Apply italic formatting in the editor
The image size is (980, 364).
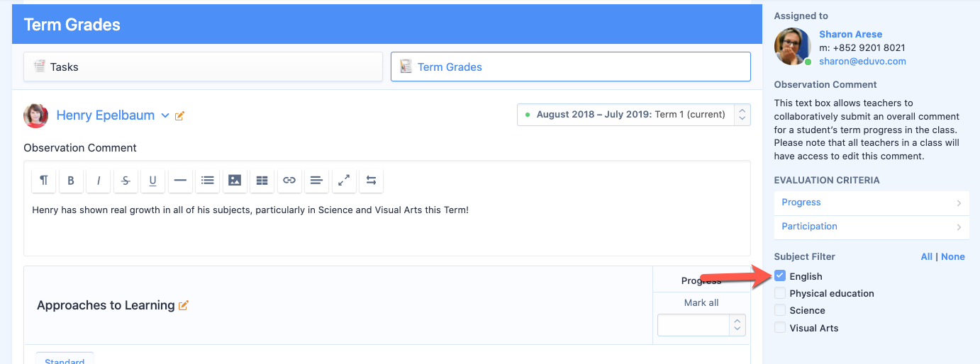click(x=99, y=181)
